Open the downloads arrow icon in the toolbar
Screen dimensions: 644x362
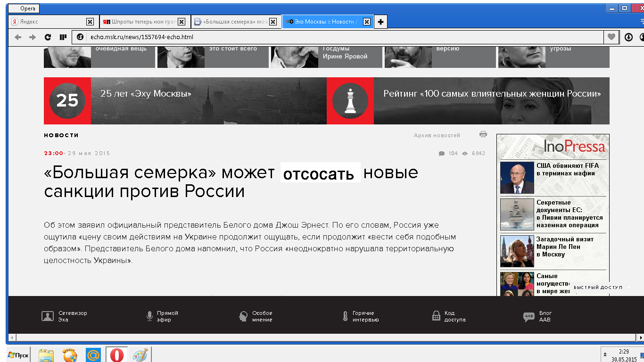coord(628,37)
